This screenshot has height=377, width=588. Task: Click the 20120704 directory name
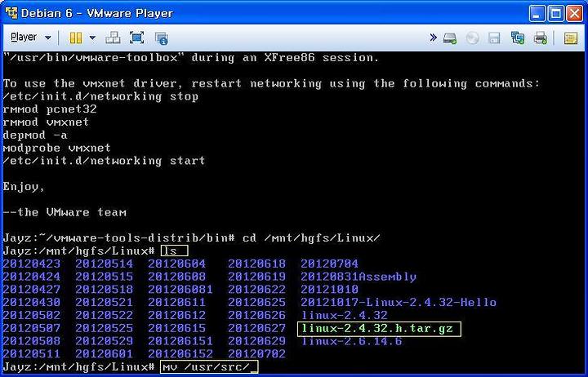pyautogui.click(x=329, y=264)
